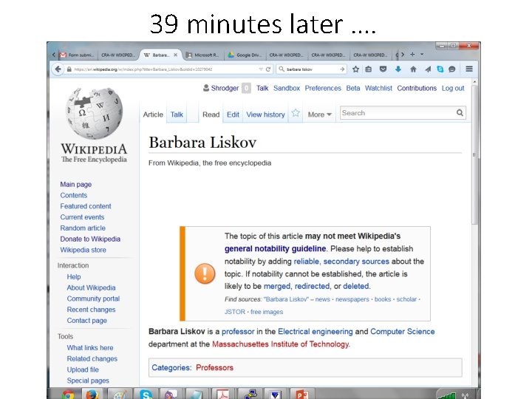Click the browser search box containing barbara liskov
Image resolution: width=532 pixels, height=399 pixels.
coord(311,69)
